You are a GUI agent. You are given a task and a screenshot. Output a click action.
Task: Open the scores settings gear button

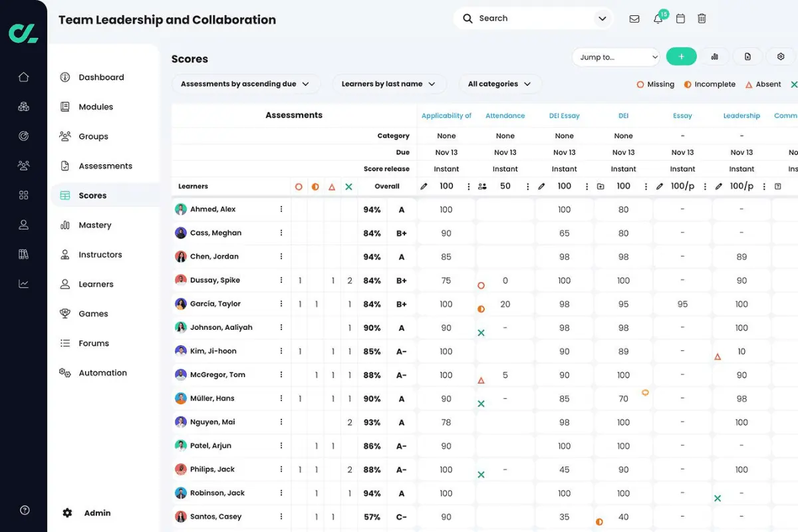tap(781, 57)
